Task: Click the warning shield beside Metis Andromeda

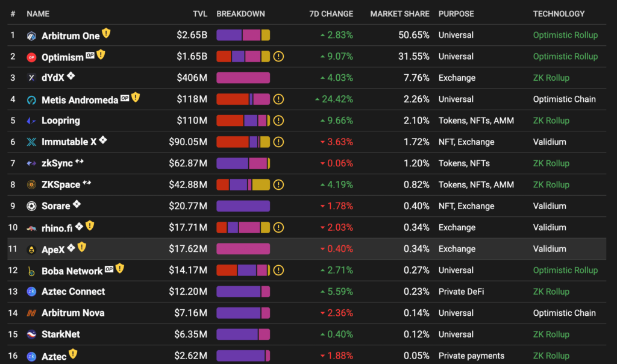Action: [136, 97]
